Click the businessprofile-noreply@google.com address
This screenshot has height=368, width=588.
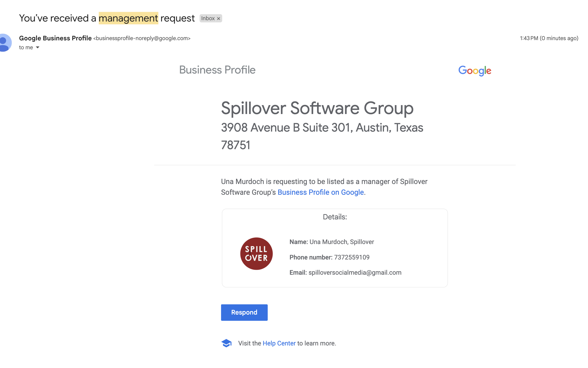(x=142, y=38)
